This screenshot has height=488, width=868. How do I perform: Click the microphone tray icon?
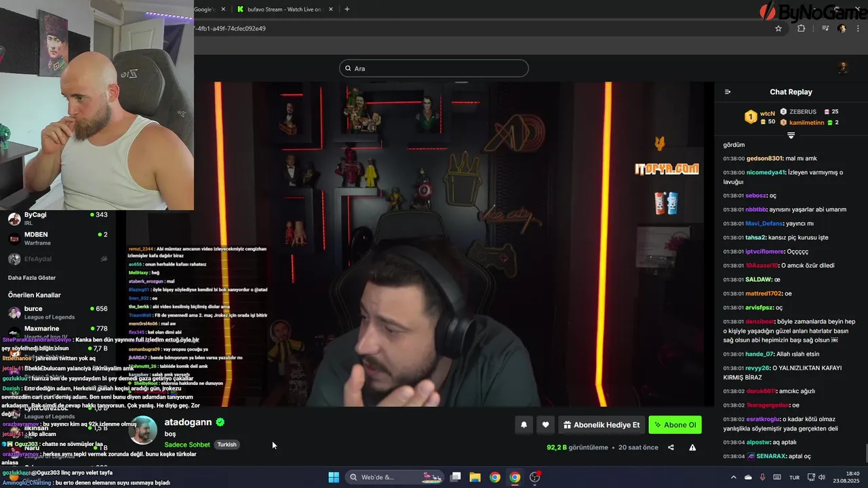(x=763, y=477)
